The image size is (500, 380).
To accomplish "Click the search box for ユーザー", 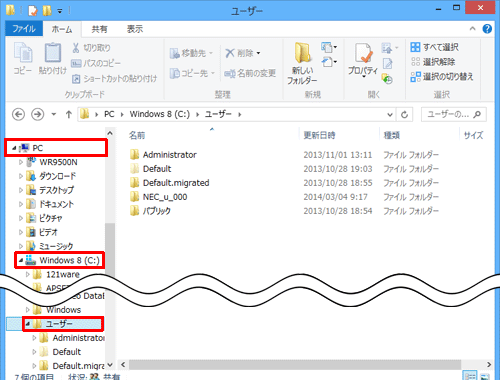I will pyautogui.click(x=453, y=114).
